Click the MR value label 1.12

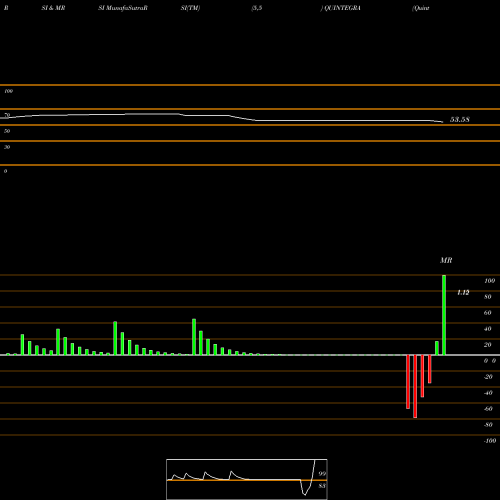point(463,292)
